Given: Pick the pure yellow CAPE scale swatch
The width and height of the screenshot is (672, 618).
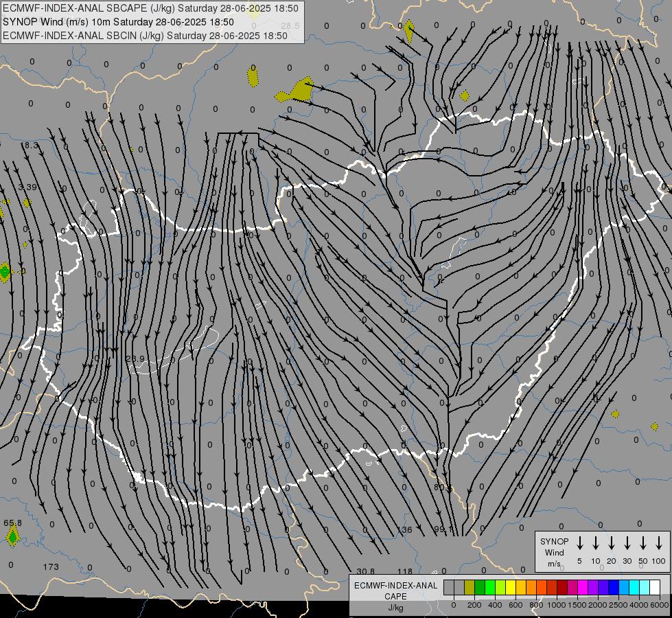Looking at the screenshot, I should tap(511, 588).
